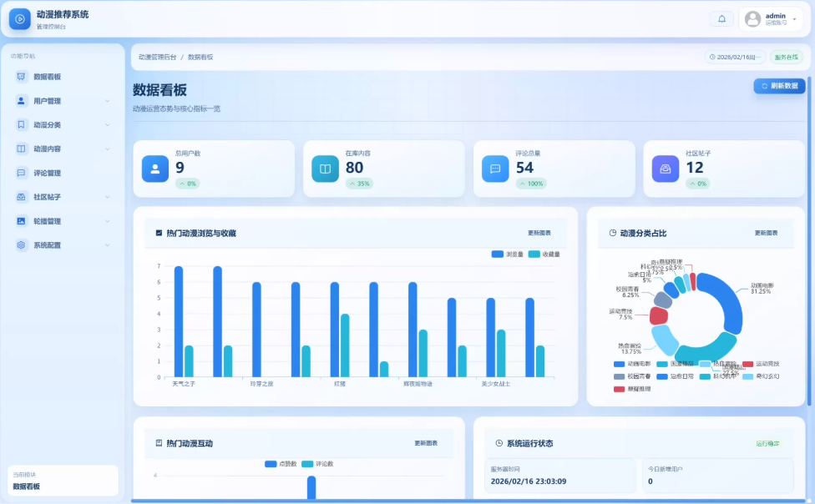
Task: Click the 动漫分类 bookmark icon in the sidebar
Action: [21, 124]
